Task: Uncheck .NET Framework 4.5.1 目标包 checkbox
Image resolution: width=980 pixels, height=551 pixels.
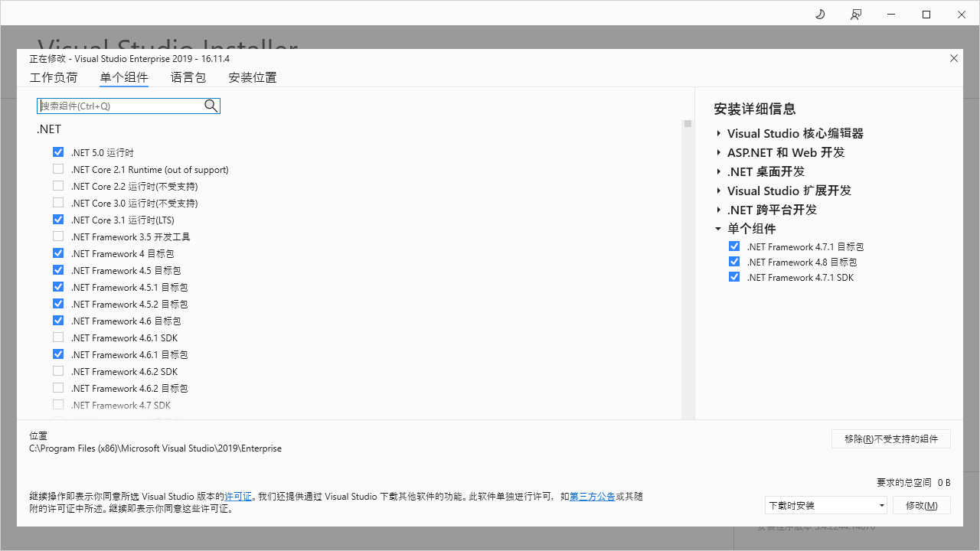Action: tap(58, 287)
